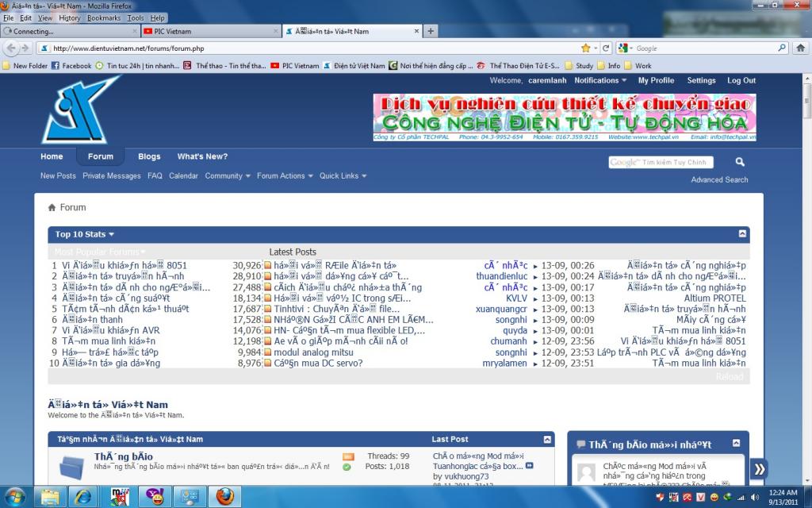Collapse the announcements sidebar block
The height and width of the screenshot is (508, 812).
point(737,443)
